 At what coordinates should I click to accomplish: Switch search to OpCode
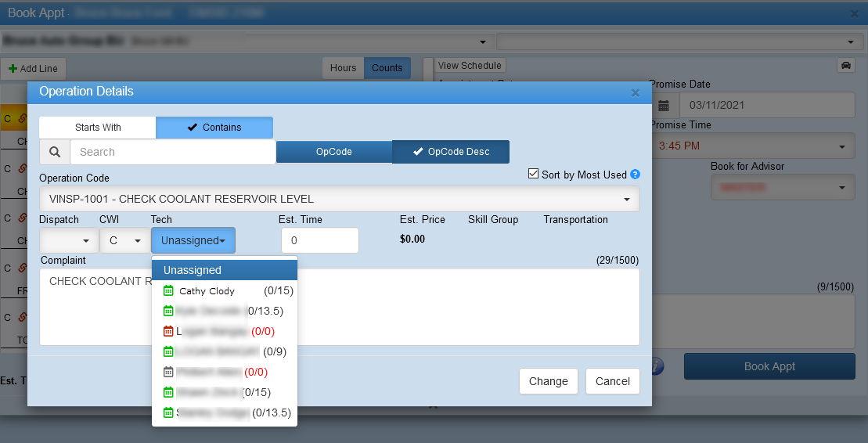point(333,152)
